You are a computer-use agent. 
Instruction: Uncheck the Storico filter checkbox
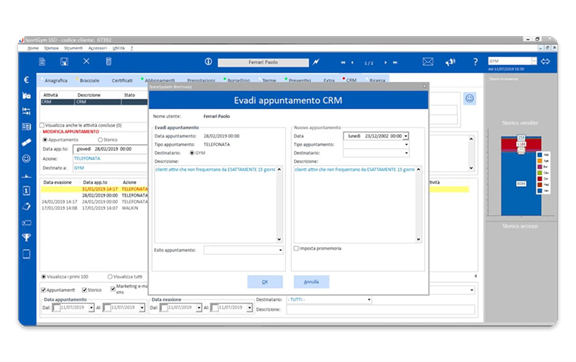pos(84,290)
